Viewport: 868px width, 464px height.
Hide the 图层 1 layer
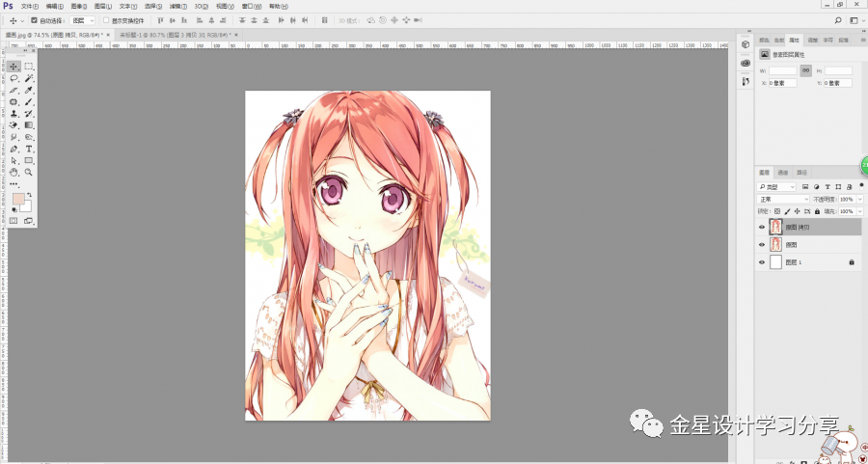[x=762, y=261]
